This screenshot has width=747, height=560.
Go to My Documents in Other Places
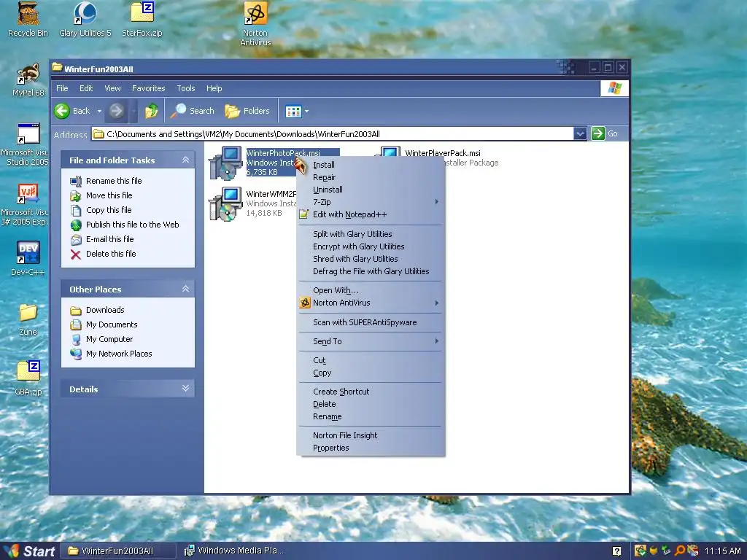pos(104,324)
